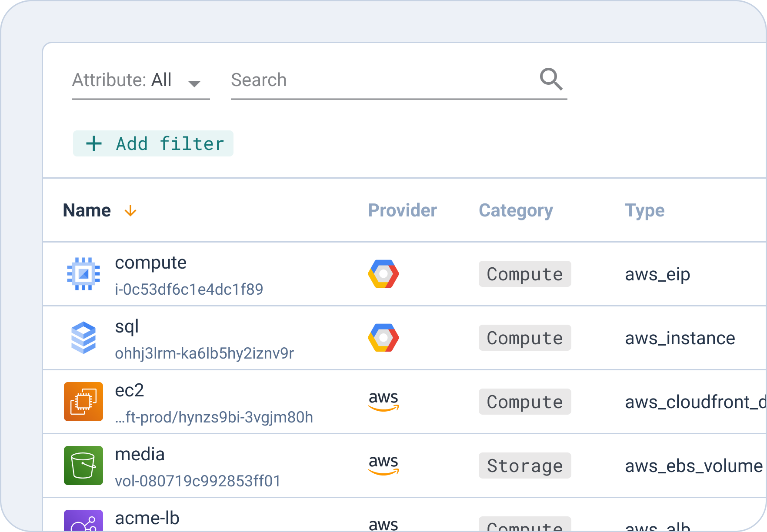This screenshot has height=532, width=767.
Task: Click the Google Cloud icon for compute row
Action: tap(383, 274)
